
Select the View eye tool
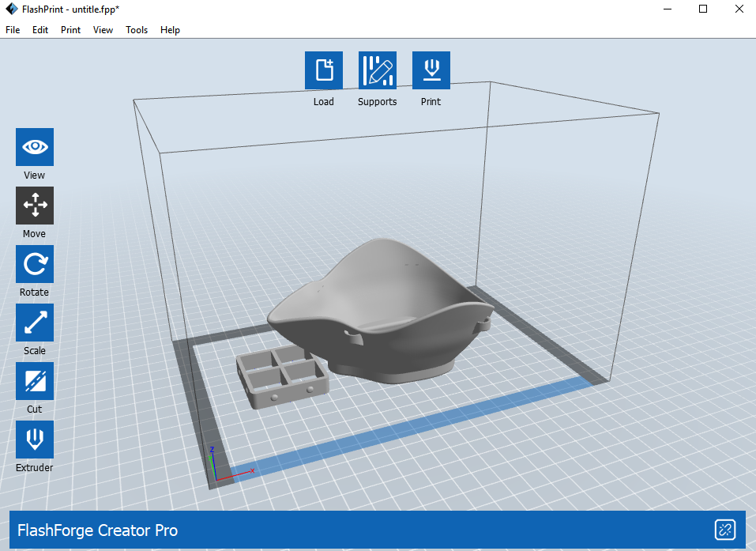pyautogui.click(x=35, y=147)
